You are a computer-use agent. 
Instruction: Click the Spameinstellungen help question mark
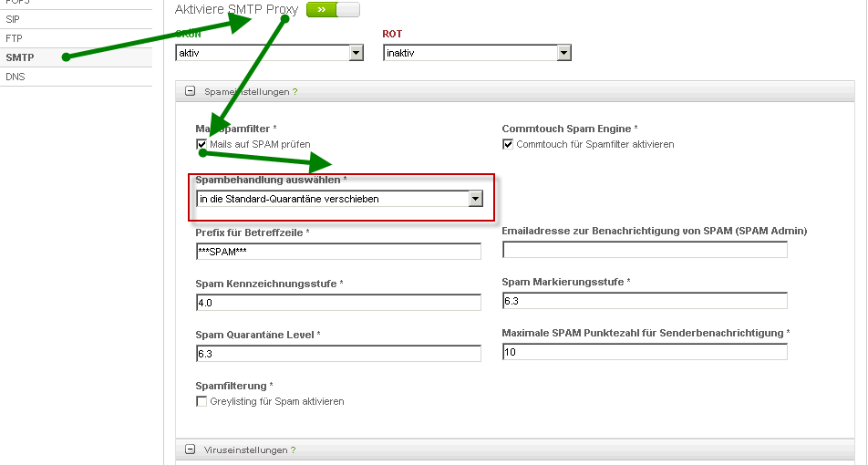(x=295, y=92)
